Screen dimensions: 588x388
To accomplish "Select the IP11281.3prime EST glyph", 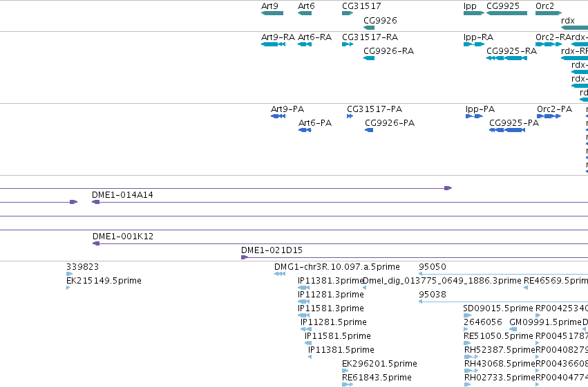I will pyautogui.click(x=304, y=302).
